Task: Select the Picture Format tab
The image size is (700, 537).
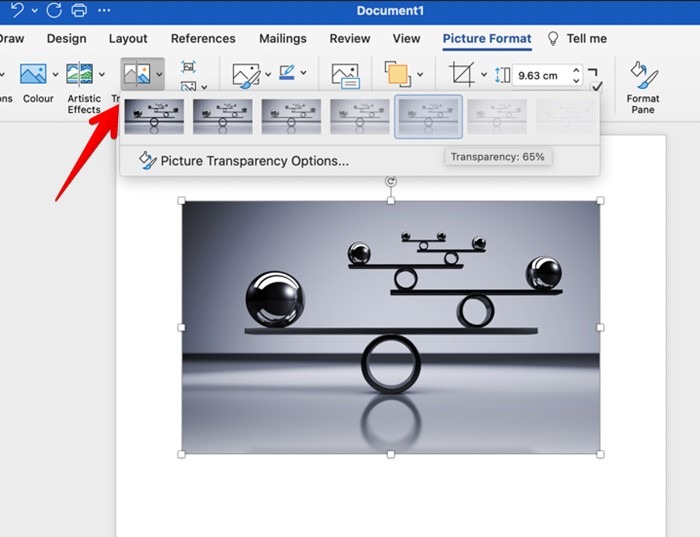Action: click(487, 38)
